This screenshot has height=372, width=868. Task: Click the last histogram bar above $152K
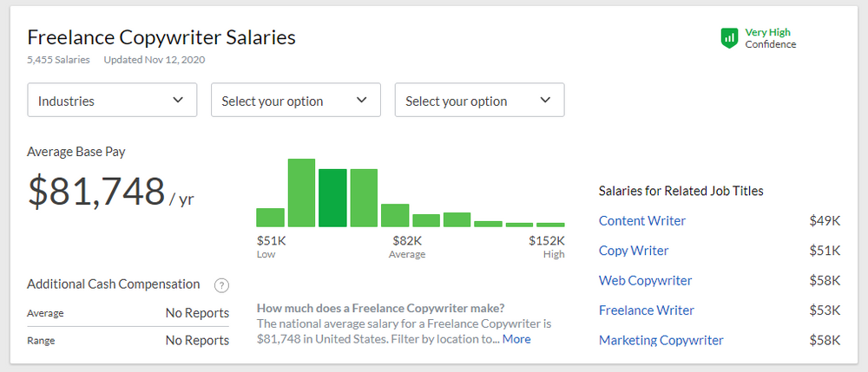[550, 224]
